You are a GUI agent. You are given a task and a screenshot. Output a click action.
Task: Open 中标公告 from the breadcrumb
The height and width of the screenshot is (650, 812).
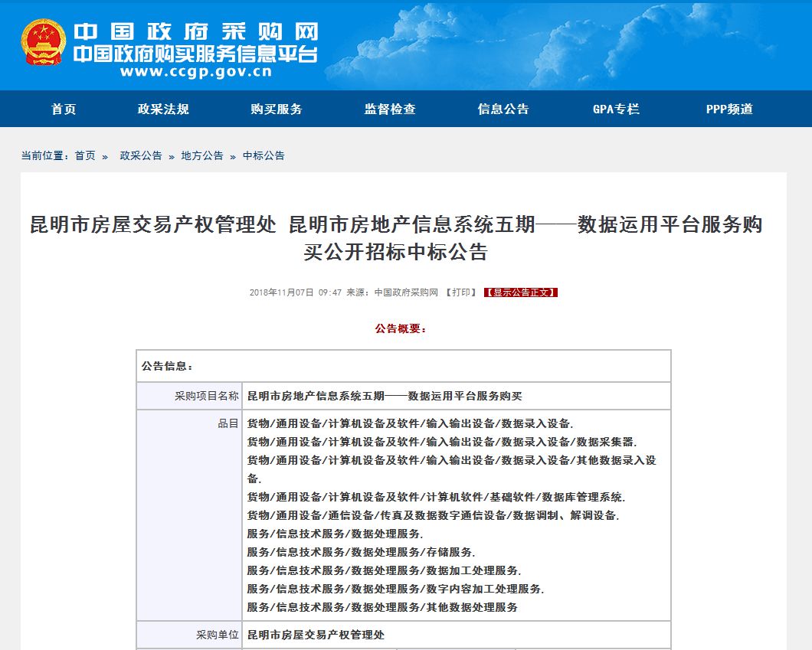[x=262, y=155]
